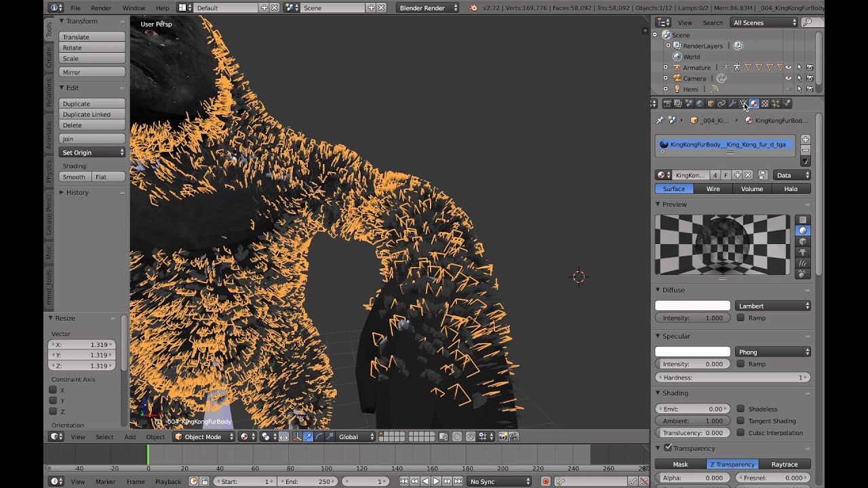Add new material next to F button

[737, 175]
